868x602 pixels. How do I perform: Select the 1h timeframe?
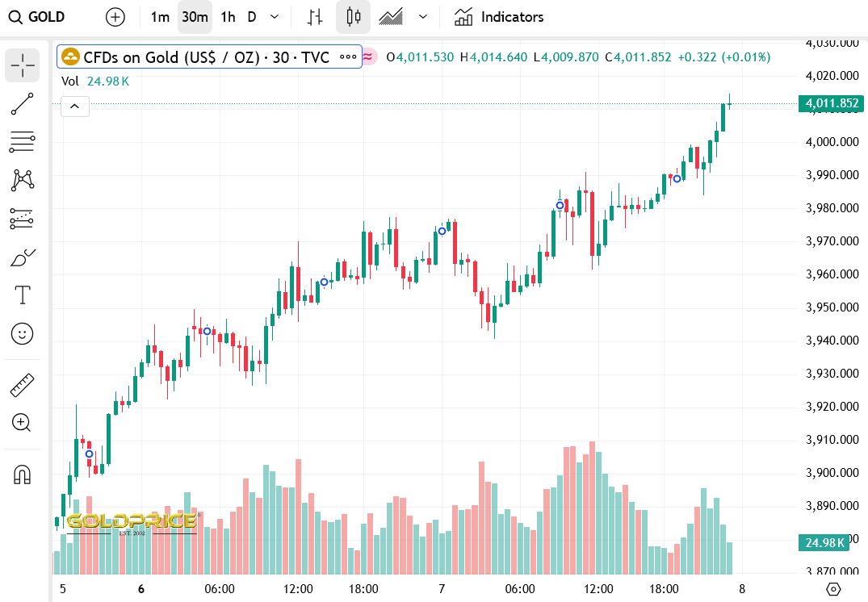(x=229, y=17)
